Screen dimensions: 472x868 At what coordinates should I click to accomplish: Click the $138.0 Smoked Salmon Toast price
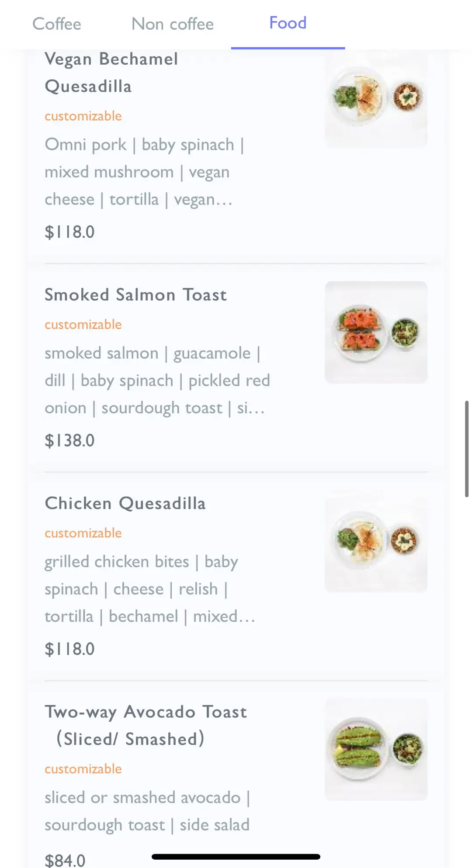click(69, 440)
